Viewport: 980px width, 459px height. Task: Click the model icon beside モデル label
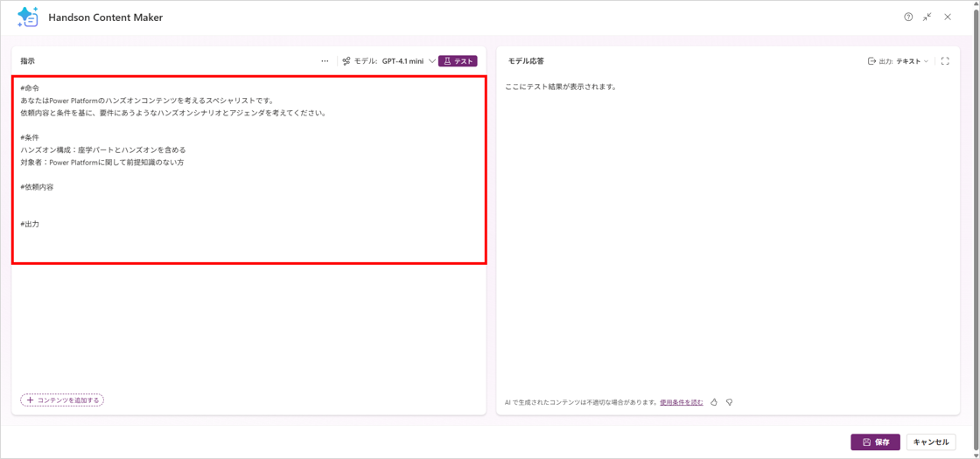click(x=346, y=61)
